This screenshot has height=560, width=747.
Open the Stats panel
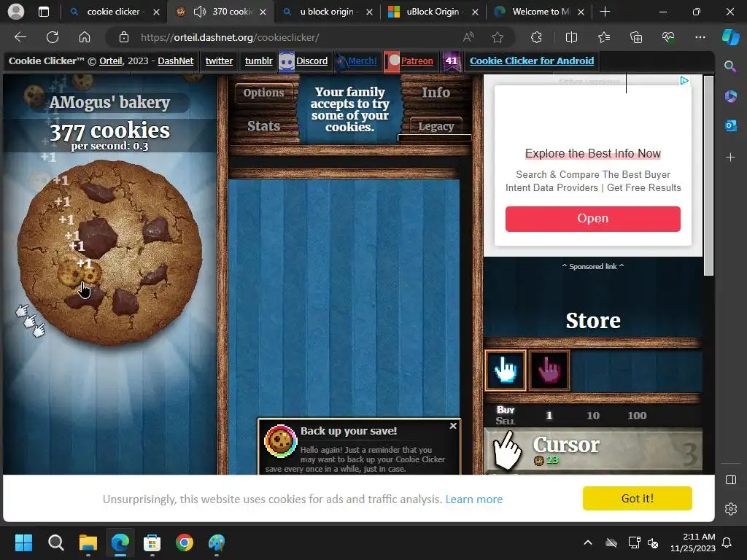tap(263, 125)
